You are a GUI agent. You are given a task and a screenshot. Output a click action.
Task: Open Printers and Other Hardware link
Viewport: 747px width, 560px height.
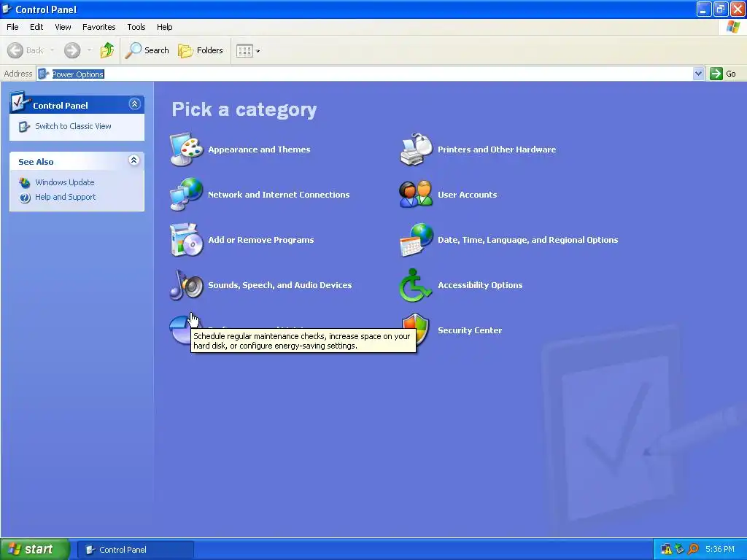click(497, 149)
